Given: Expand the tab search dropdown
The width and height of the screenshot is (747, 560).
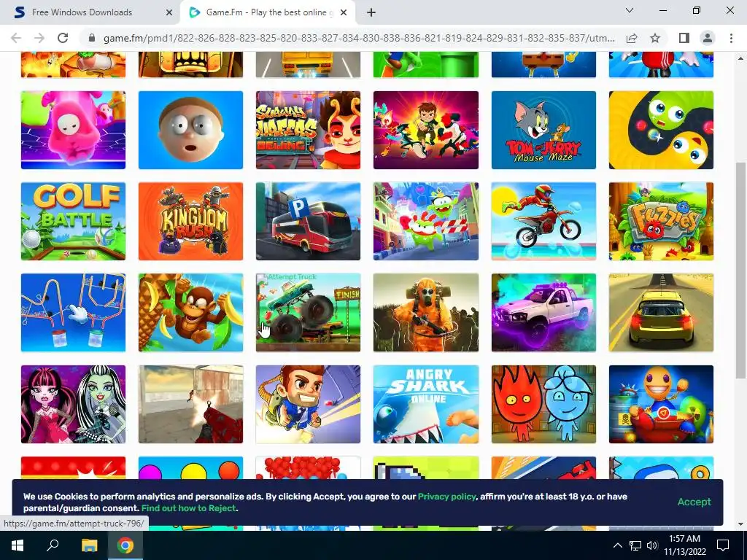Looking at the screenshot, I should pos(630,10).
